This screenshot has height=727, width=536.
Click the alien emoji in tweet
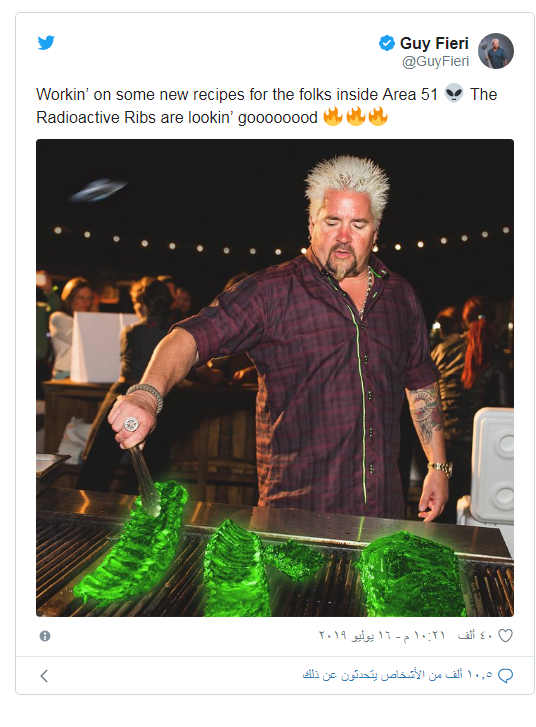pos(454,94)
